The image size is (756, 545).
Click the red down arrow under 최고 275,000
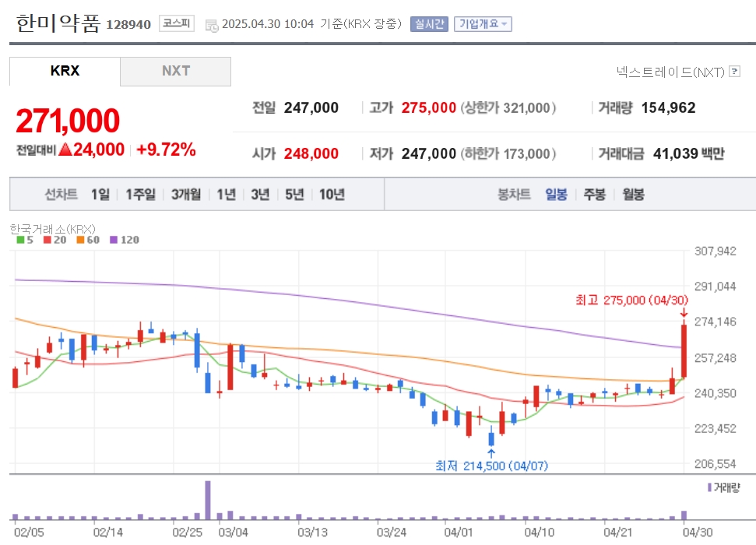coord(684,314)
